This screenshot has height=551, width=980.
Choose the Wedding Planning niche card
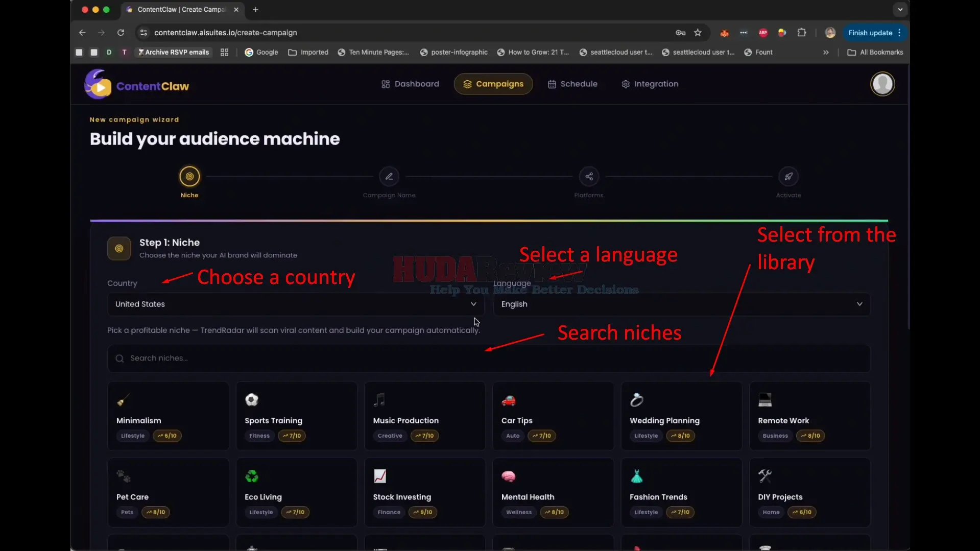point(681,416)
